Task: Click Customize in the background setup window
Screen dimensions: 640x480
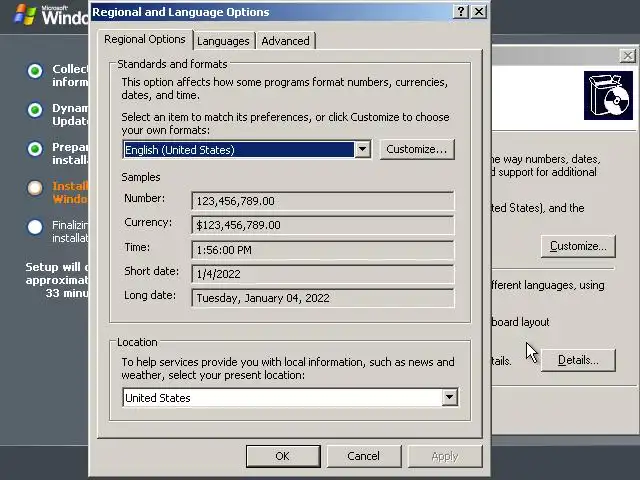Action: click(578, 246)
